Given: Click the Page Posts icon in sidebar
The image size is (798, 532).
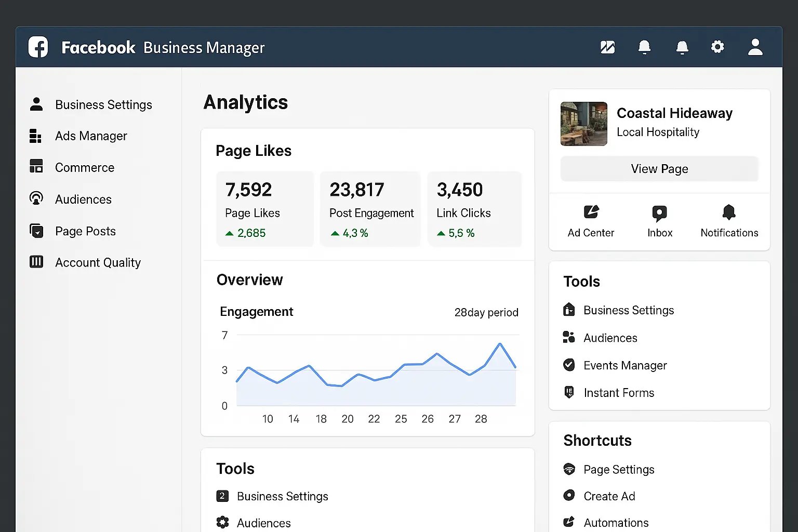Looking at the screenshot, I should [36, 231].
